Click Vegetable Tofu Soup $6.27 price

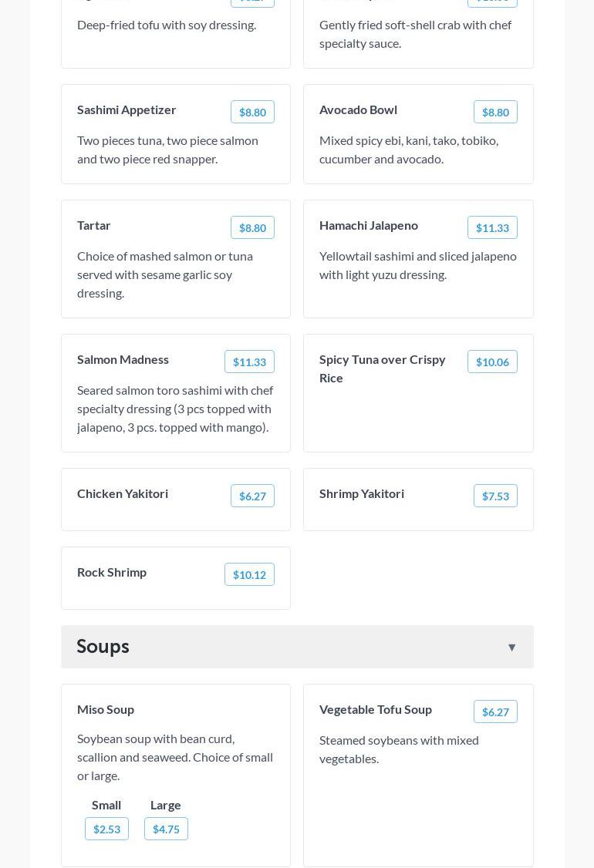click(495, 712)
